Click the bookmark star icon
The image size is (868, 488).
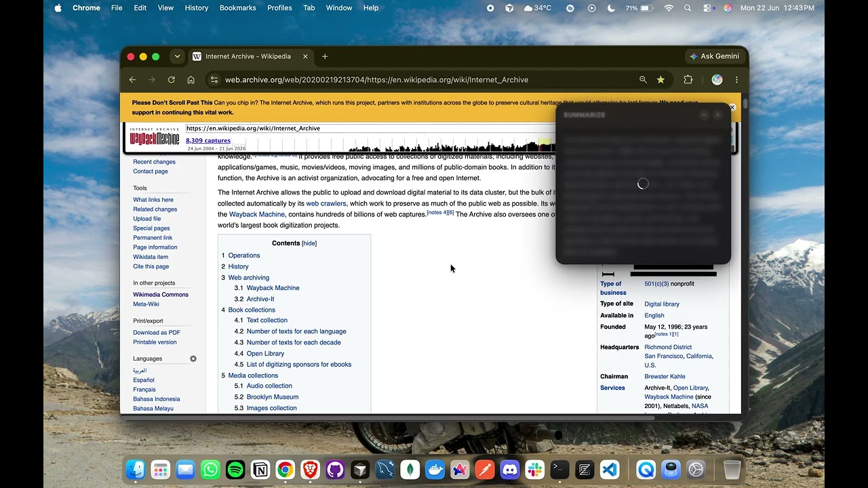[x=660, y=80]
